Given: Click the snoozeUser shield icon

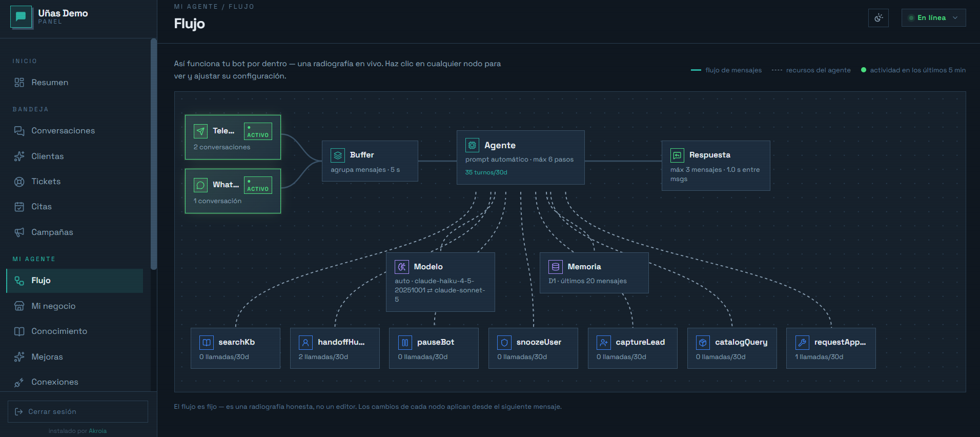Looking at the screenshot, I should tap(504, 342).
